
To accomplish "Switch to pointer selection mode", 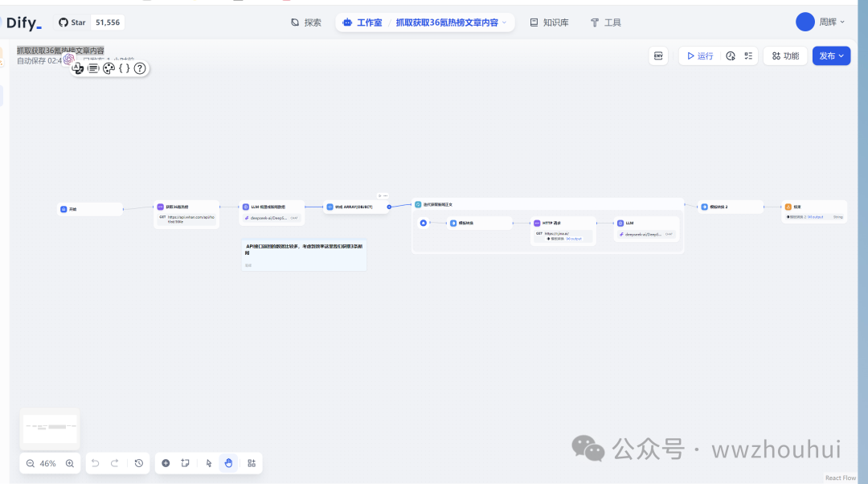I will [x=209, y=463].
